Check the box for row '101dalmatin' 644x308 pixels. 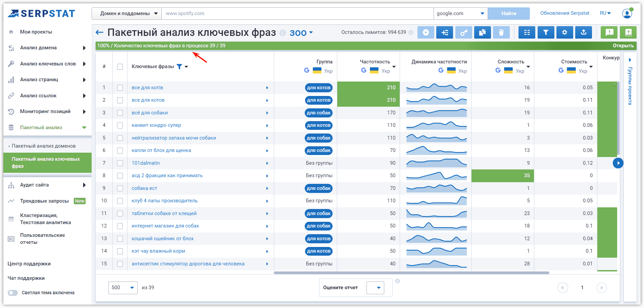[120, 163]
